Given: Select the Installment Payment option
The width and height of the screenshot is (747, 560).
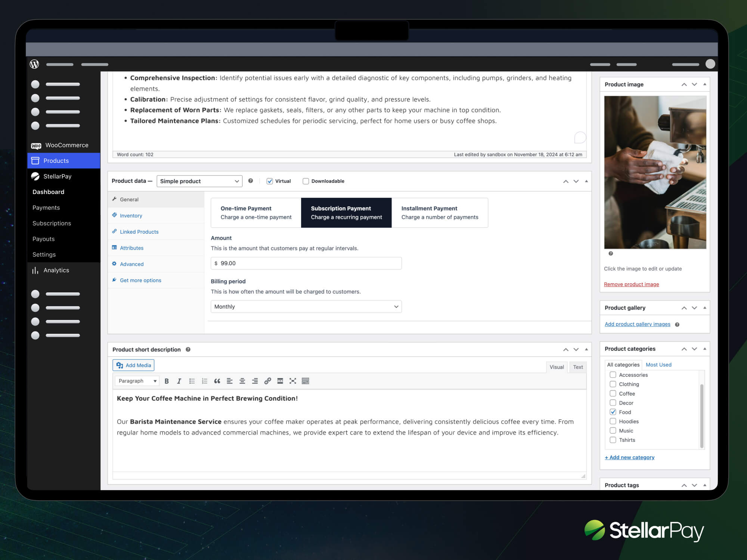Looking at the screenshot, I should click(440, 213).
